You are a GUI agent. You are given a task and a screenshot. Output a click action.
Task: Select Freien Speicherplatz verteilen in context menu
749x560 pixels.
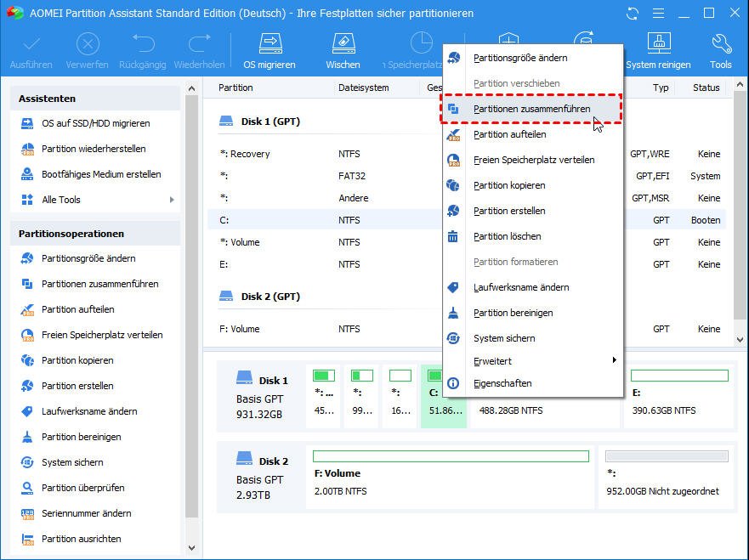(x=532, y=160)
